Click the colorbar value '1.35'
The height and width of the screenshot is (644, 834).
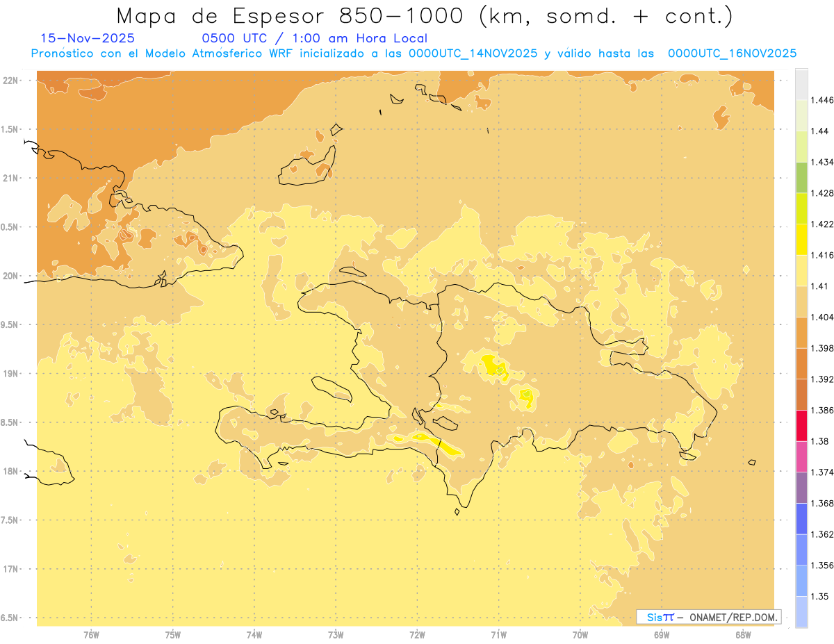coord(819,596)
